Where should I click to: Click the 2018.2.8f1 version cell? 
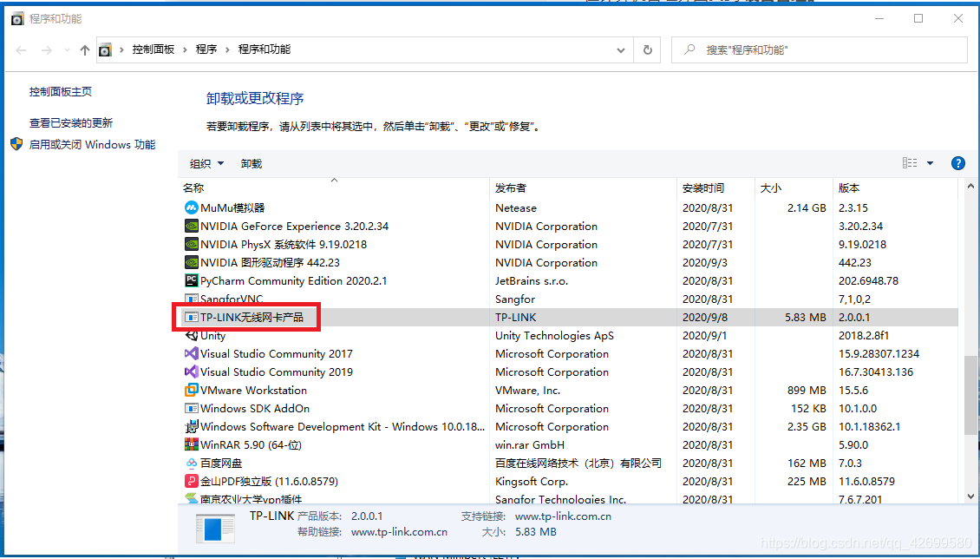[863, 336]
